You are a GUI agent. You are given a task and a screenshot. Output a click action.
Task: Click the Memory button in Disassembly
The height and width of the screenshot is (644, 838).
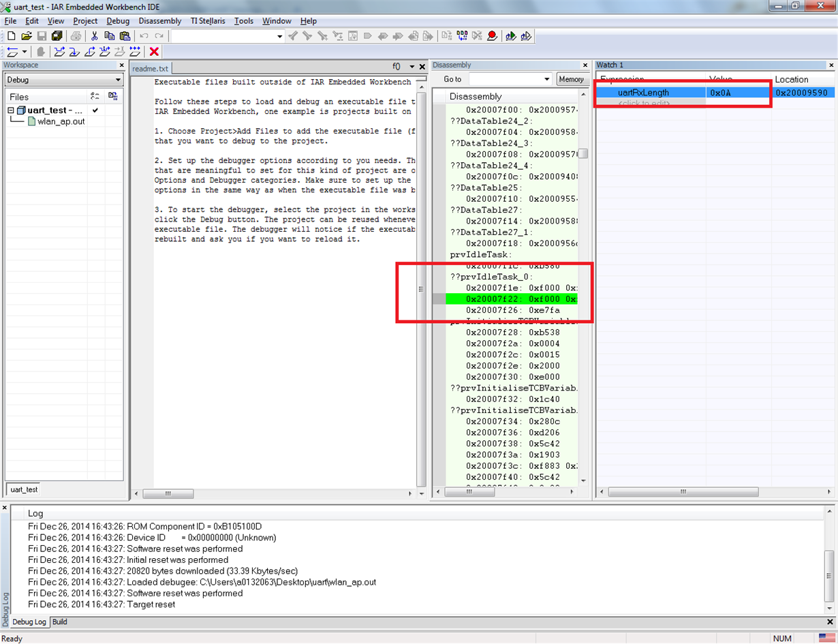click(x=571, y=79)
